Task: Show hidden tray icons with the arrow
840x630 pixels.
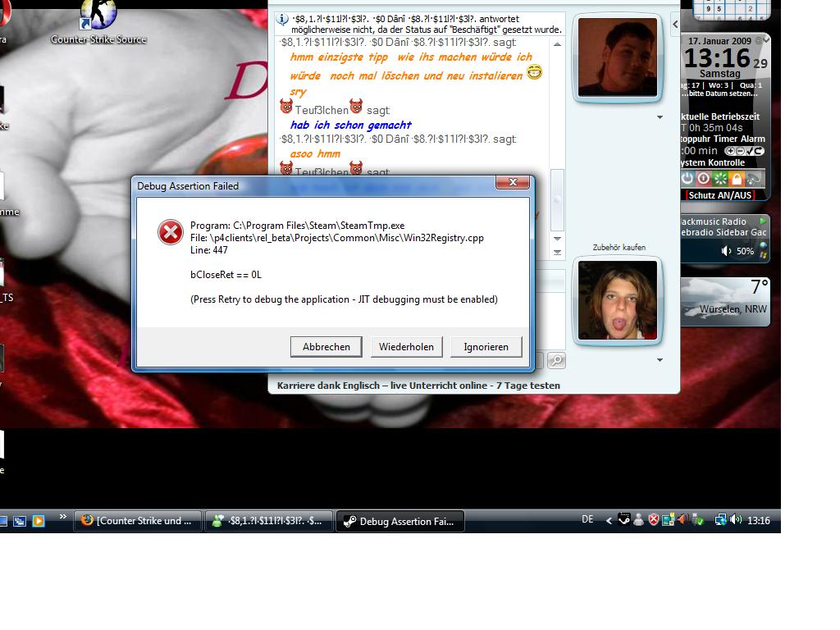Action: click(609, 520)
